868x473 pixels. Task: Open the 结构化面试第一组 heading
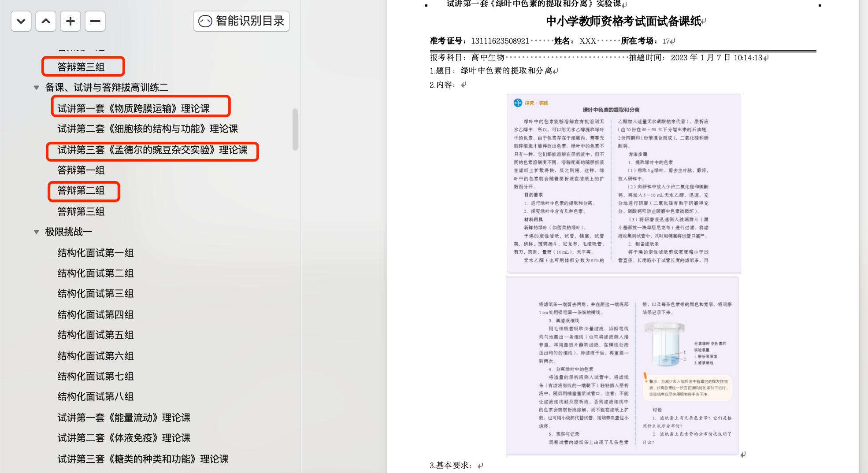tap(96, 253)
